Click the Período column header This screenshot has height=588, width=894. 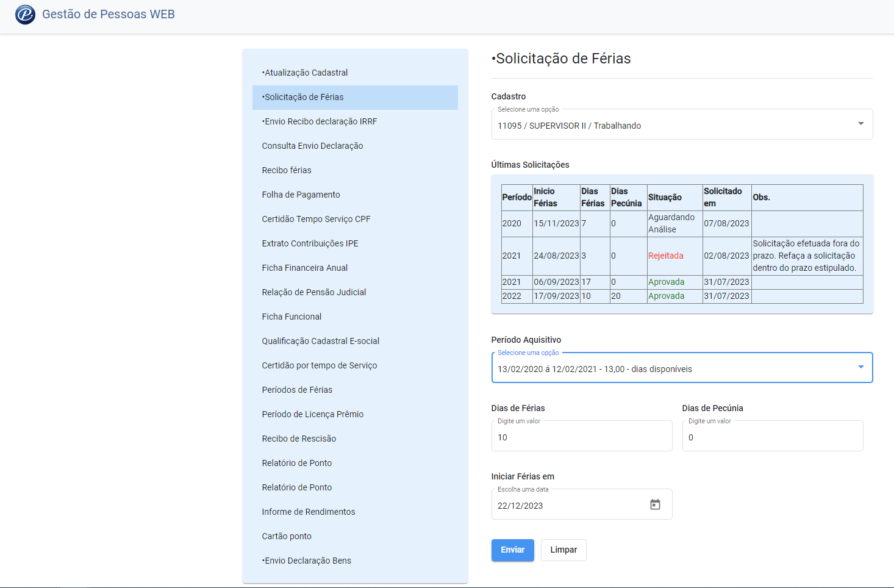pyautogui.click(x=517, y=198)
